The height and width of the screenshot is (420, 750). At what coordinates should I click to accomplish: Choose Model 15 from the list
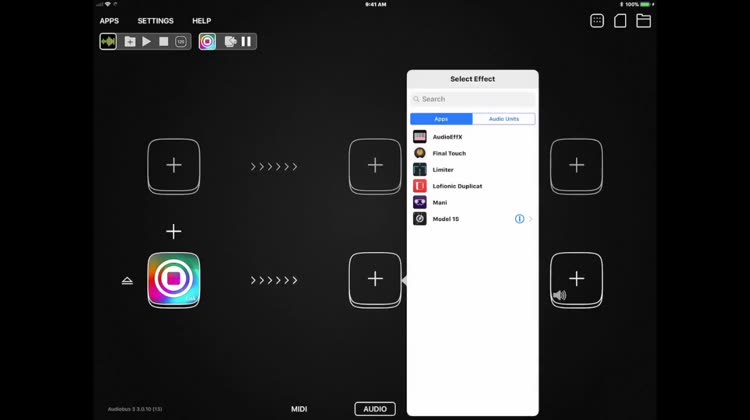point(473,219)
